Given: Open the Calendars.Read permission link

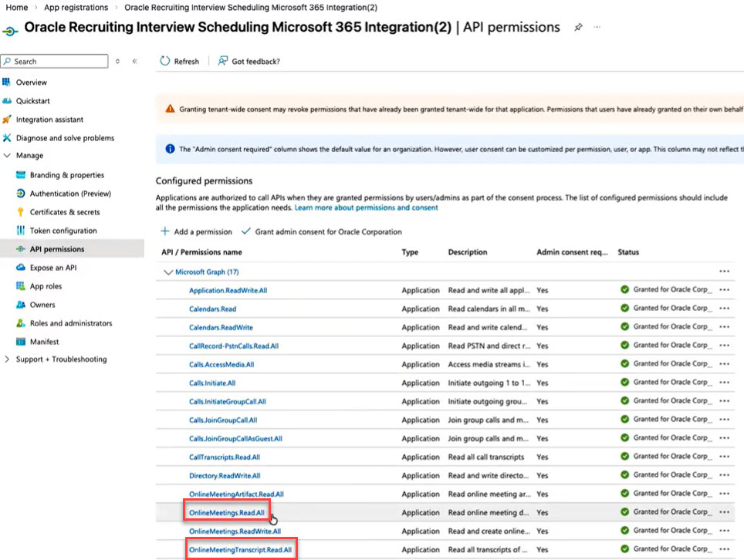Looking at the screenshot, I should (212, 309).
